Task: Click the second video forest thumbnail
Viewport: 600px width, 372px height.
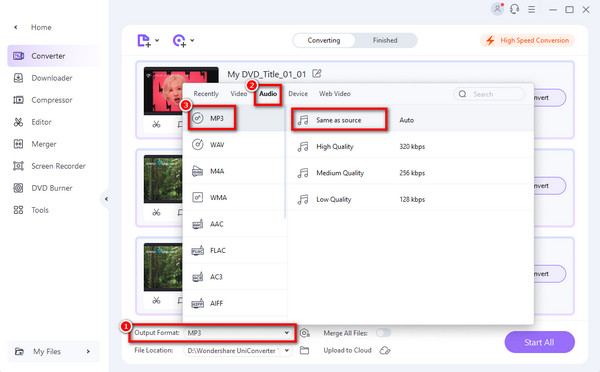Action: click(163, 179)
